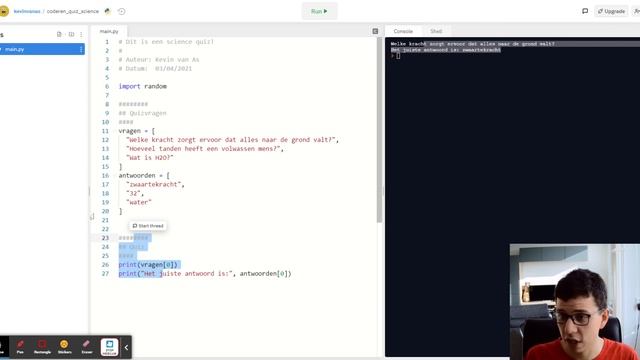Click the webcam video overlay
Viewport: 640px width, 360px height.
(575, 302)
